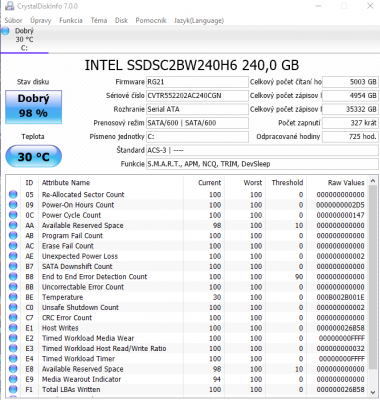The height and width of the screenshot is (400, 380).
Task: Click the serial number field CVTR552202AC240CGN
Action: (197, 96)
